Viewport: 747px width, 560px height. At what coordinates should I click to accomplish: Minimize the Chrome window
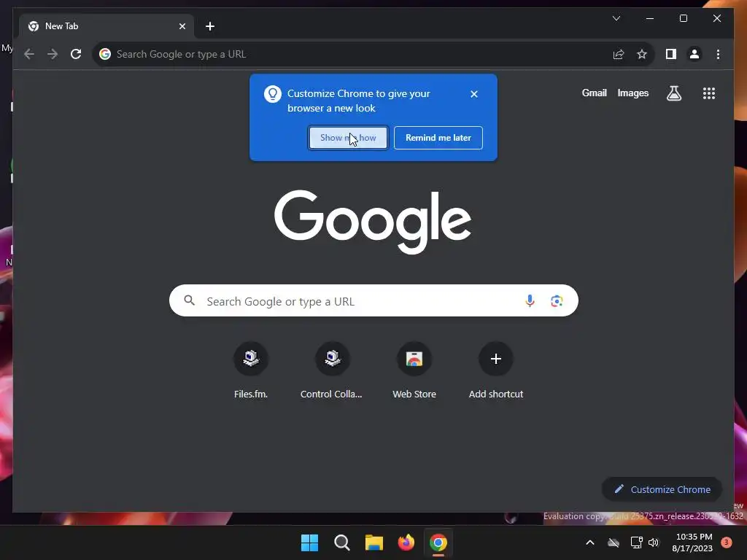pyautogui.click(x=650, y=18)
